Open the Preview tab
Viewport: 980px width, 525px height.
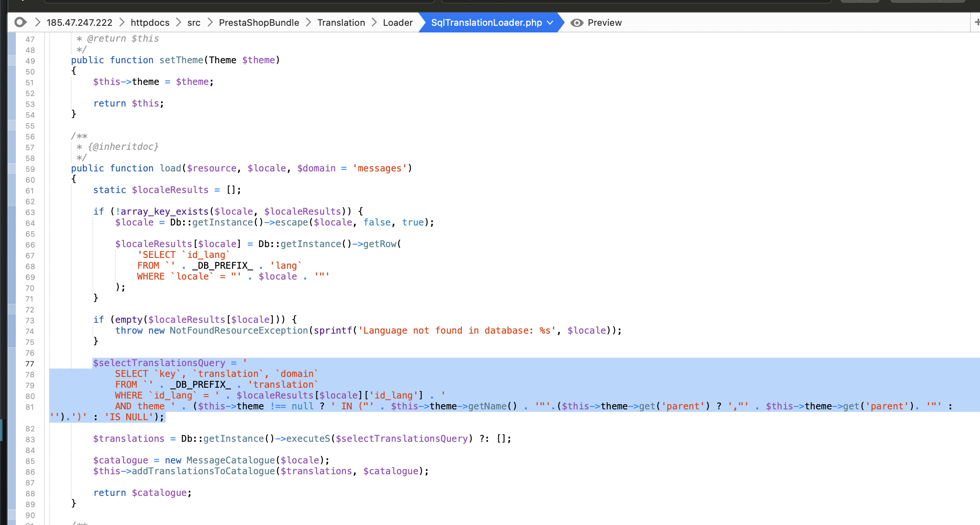[x=604, y=22]
